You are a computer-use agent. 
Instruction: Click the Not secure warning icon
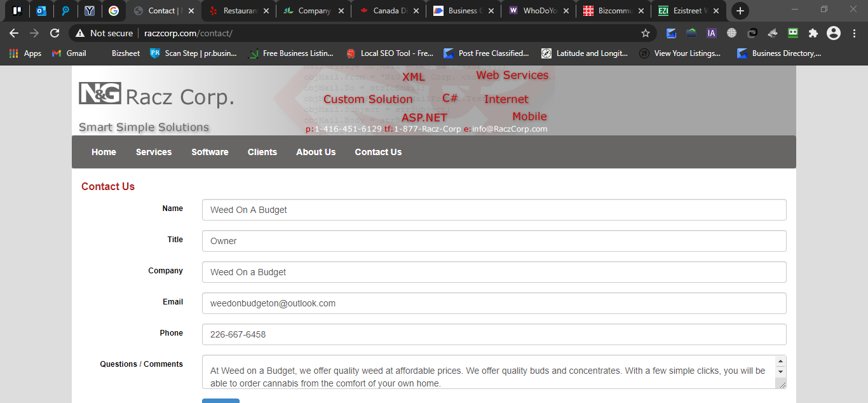pos(79,33)
